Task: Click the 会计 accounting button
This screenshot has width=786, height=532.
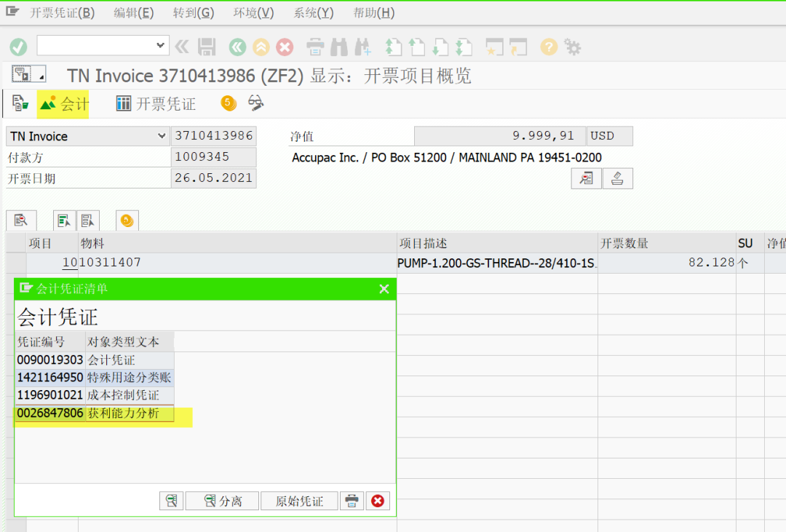Action: [x=63, y=104]
